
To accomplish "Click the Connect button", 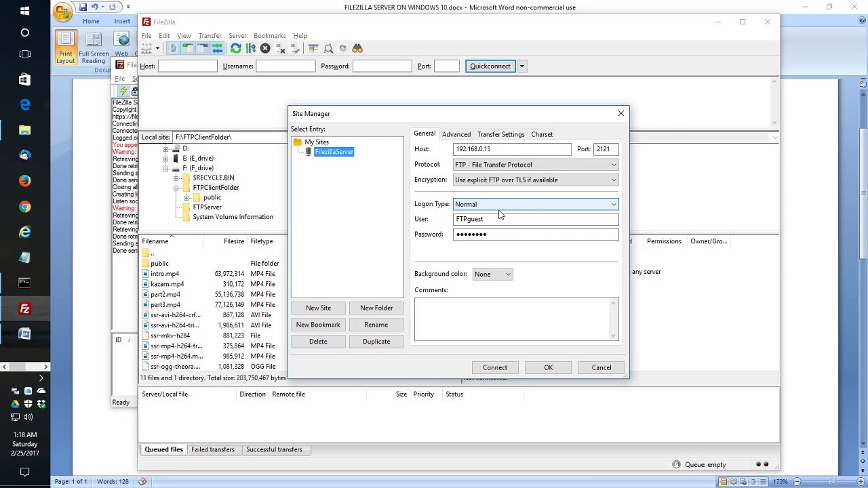I will point(495,367).
